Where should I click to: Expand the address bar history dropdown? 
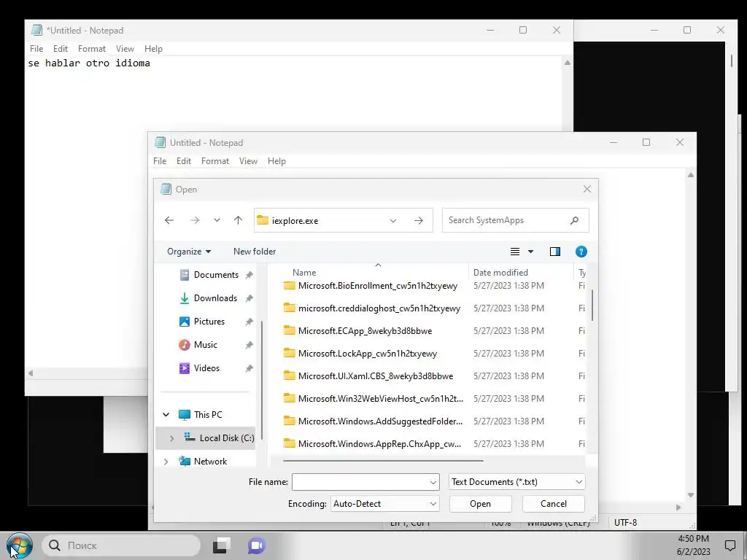pyautogui.click(x=393, y=220)
